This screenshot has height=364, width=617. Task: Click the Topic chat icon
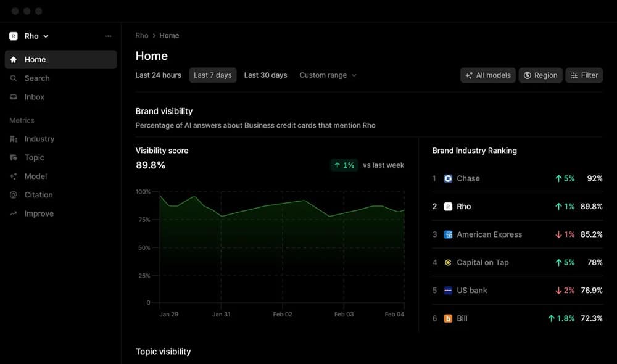[14, 157]
